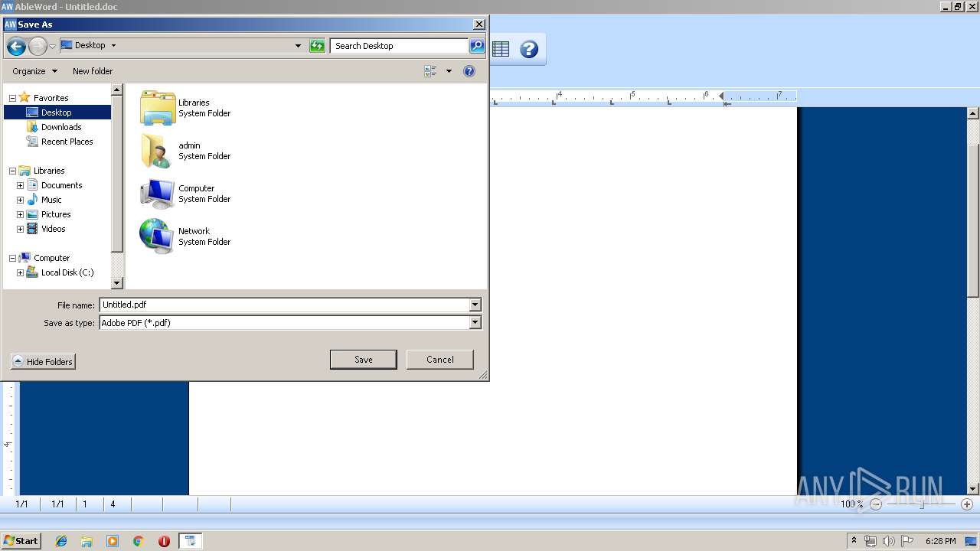Expand the Documents library node
The width and height of the screenshot is (980, 551).
21,185
